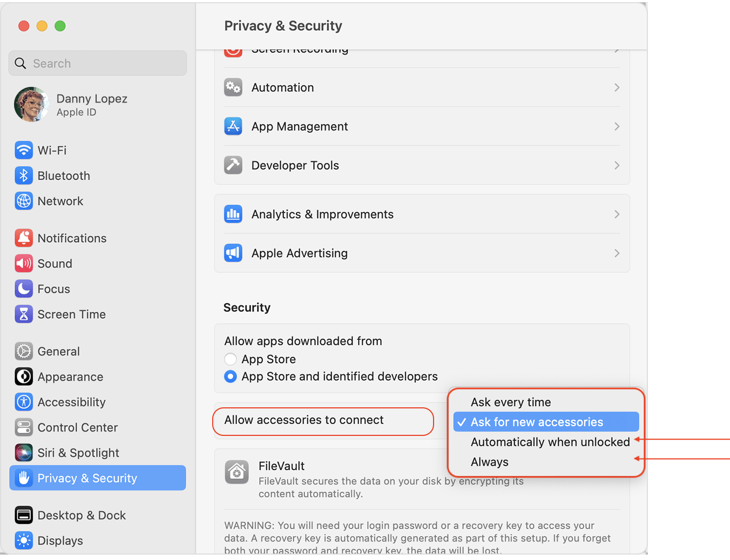This screenshot has width=730, height=560.
Task: Open Bluetooth settings icon
Action: click(x=24, y=175)
